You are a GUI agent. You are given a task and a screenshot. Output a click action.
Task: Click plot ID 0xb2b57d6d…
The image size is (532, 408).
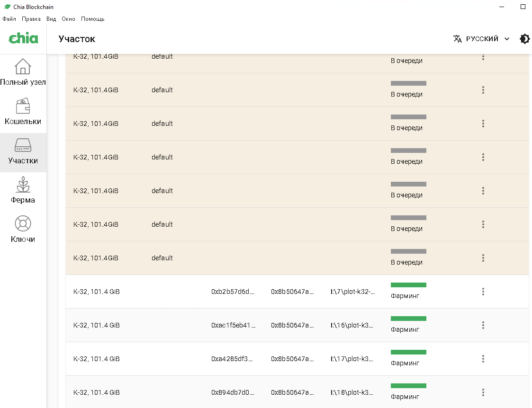click(233, 292)
